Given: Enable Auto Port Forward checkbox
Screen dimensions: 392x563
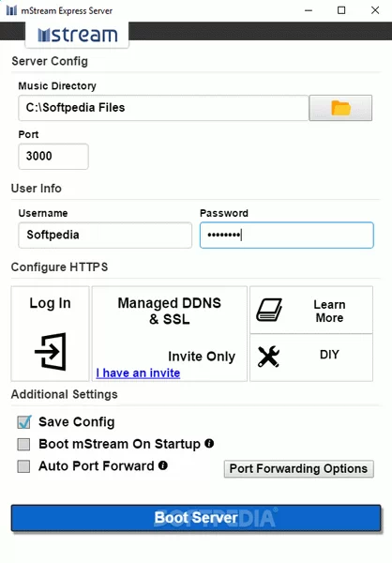Looking at the screenshot, I should coord(23,466).
